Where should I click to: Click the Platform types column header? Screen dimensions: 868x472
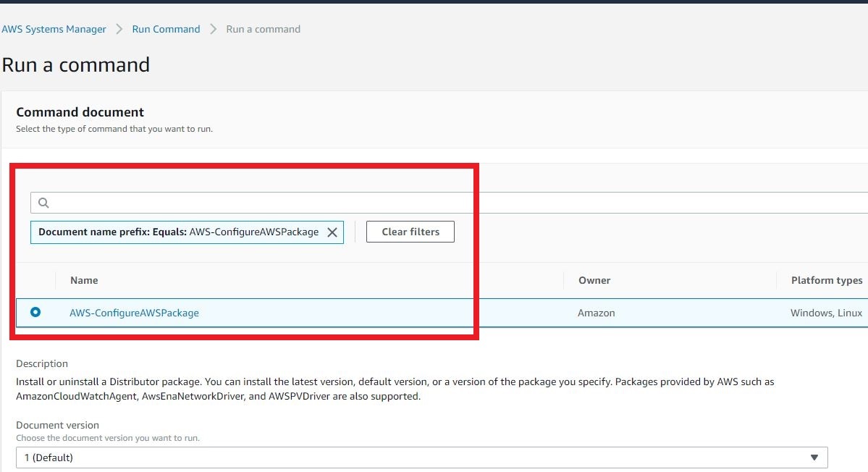(x=827, y=281)
